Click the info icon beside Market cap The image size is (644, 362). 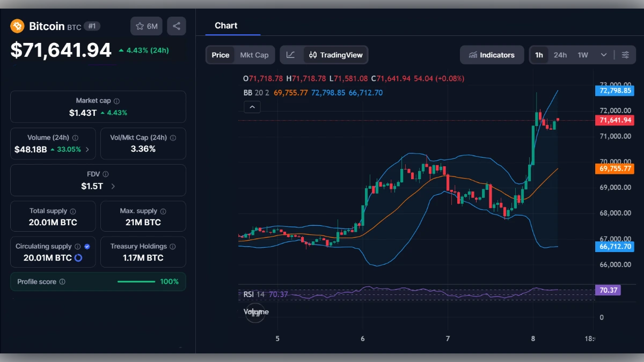pyautogui.click(x=118, y=100)
